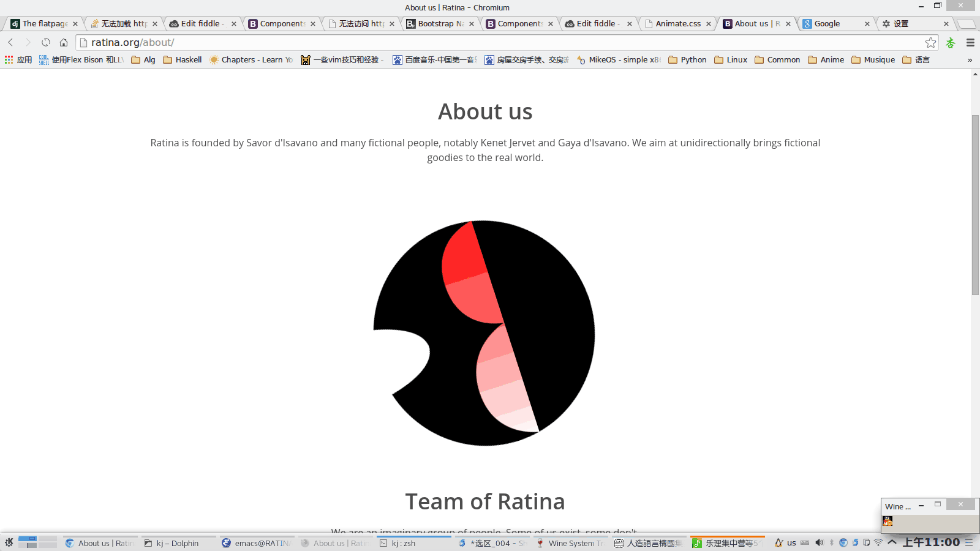Expand hidden system tray icons arrow
The height and width of the screenshot is (551, 980).
[x=892, y=542]
